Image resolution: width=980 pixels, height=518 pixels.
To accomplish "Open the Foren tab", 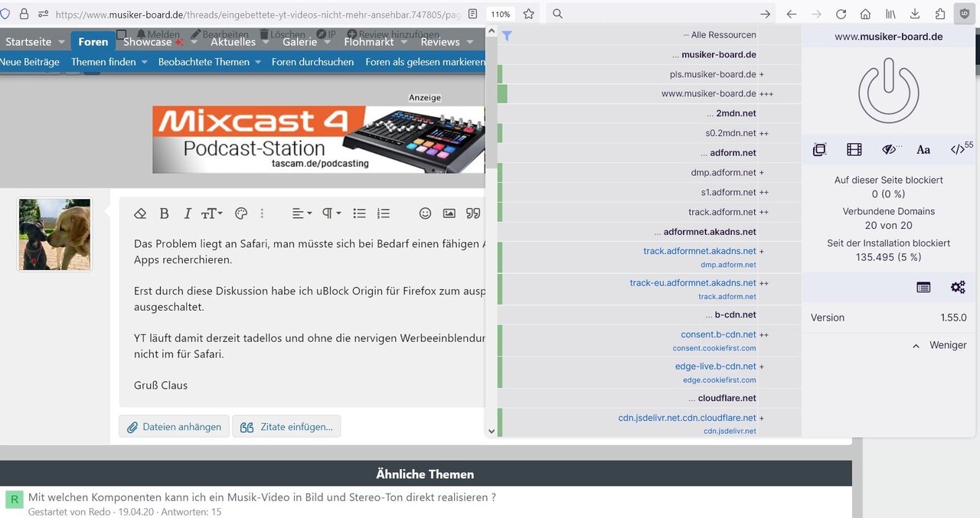I will 93,41.
